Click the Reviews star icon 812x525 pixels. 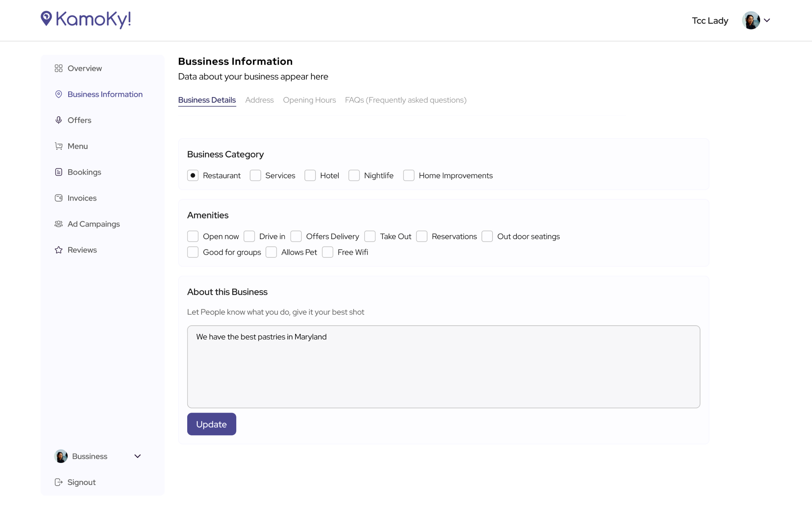pos(58,250)
